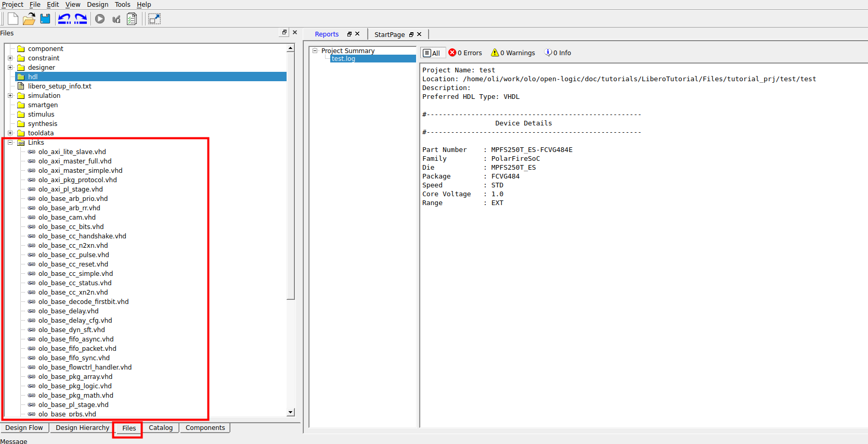Switch to the Design Hierarchy tab
Screen dimensions: 868x444
[83, 428]
